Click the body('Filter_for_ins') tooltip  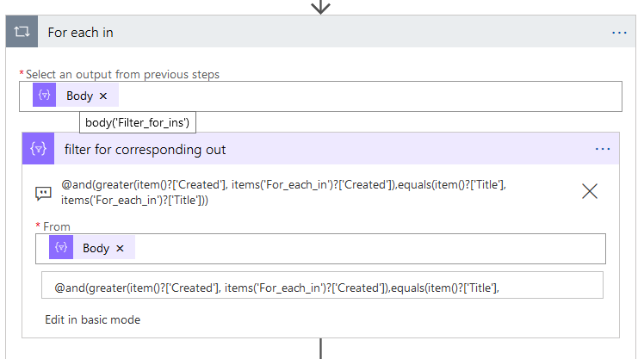coord(138,123)
